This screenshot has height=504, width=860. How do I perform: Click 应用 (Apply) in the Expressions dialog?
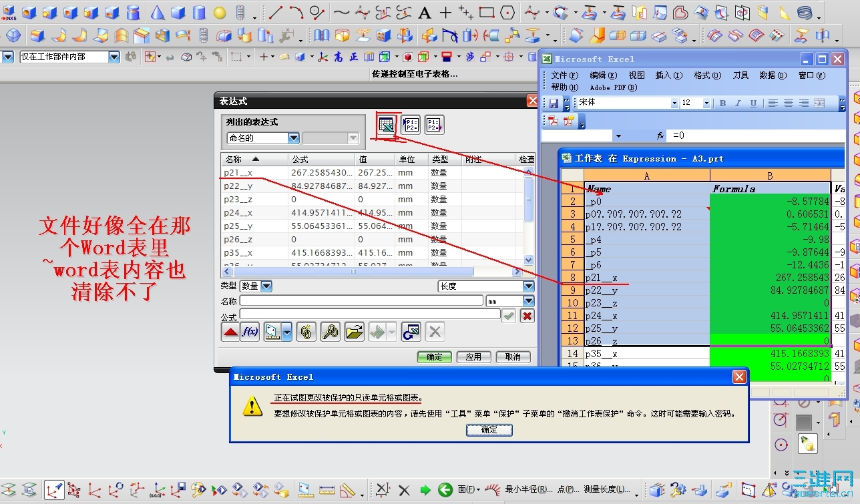pyautogui.click(x=473, y=357)
